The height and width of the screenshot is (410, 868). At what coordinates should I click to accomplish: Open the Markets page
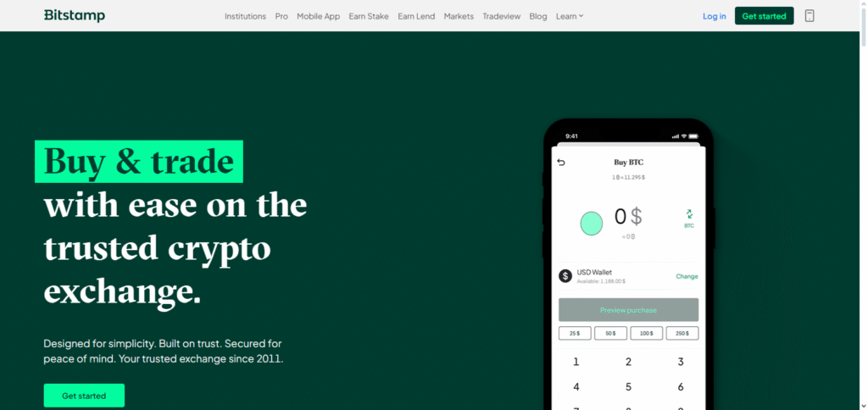[x=459, y=16]
